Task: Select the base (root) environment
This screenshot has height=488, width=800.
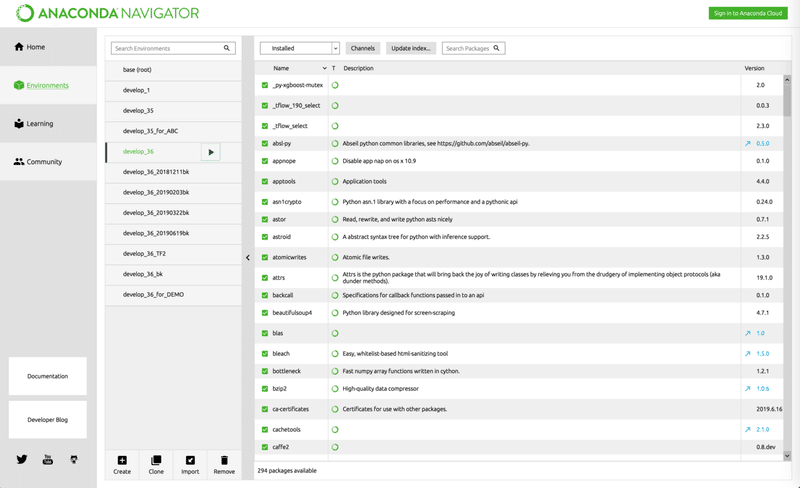Action: click(173, 70)
